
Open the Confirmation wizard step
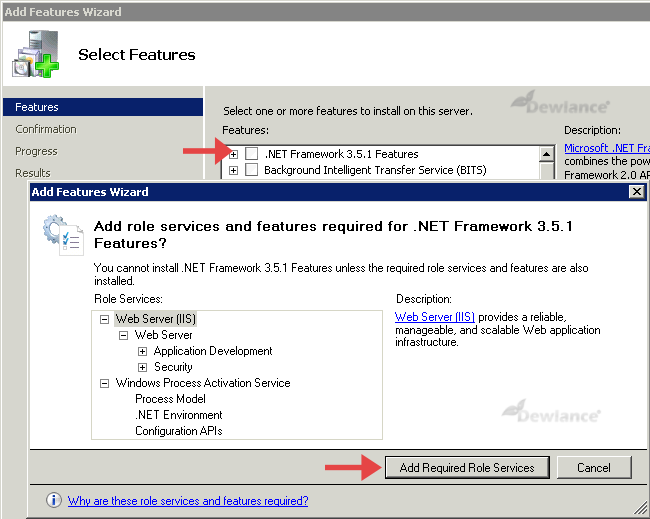46,129
